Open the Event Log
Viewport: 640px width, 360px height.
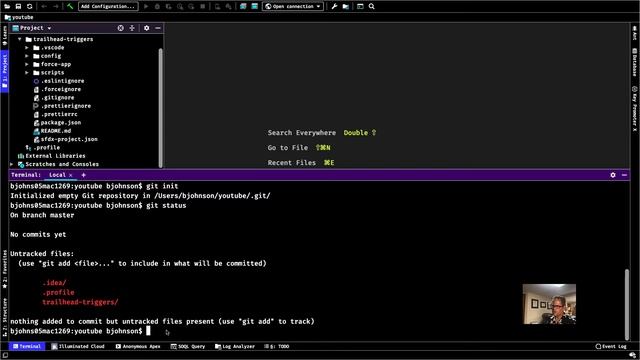coord(611,346)
